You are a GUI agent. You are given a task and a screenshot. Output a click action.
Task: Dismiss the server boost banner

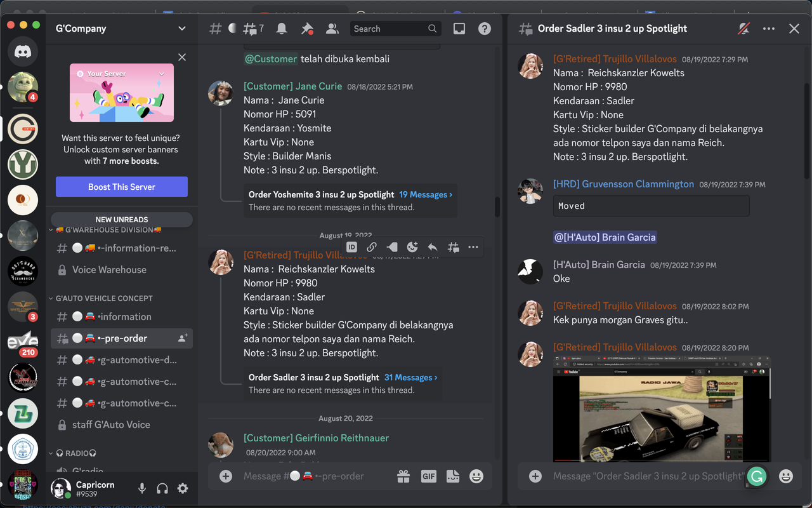coord(182,57)
